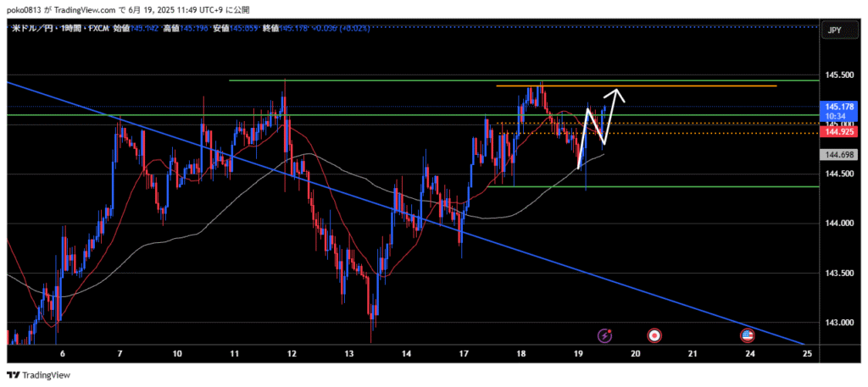The height and width of the screenshot is (387, 868).
Task: Click date 19 on the time axis
Action: point(578,352)
